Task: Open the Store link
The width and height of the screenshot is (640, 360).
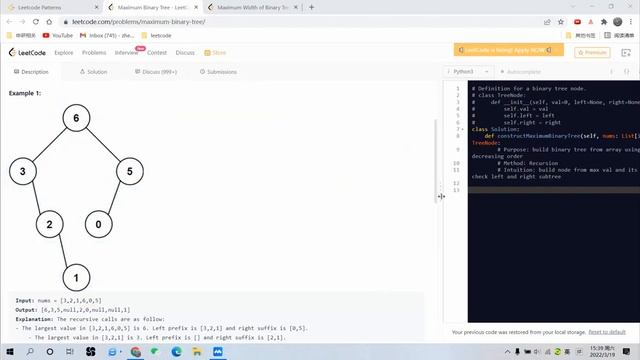Action: click(x=215, y=53)
